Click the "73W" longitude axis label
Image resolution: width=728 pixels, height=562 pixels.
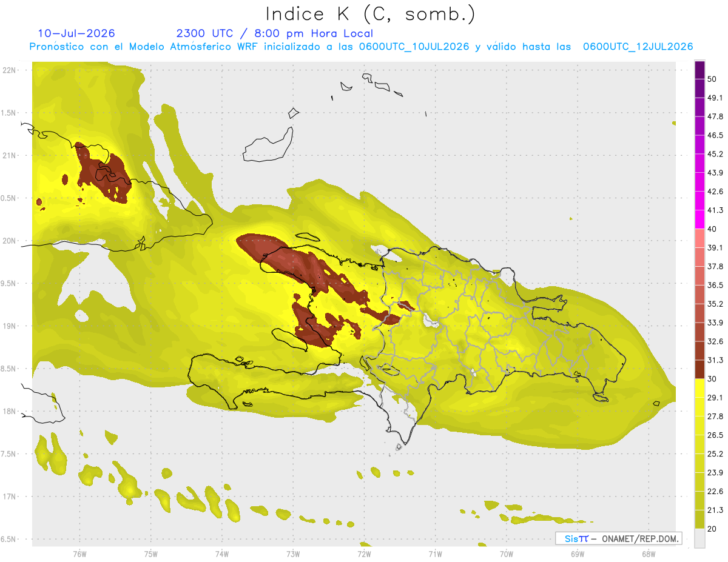(293, 554)
